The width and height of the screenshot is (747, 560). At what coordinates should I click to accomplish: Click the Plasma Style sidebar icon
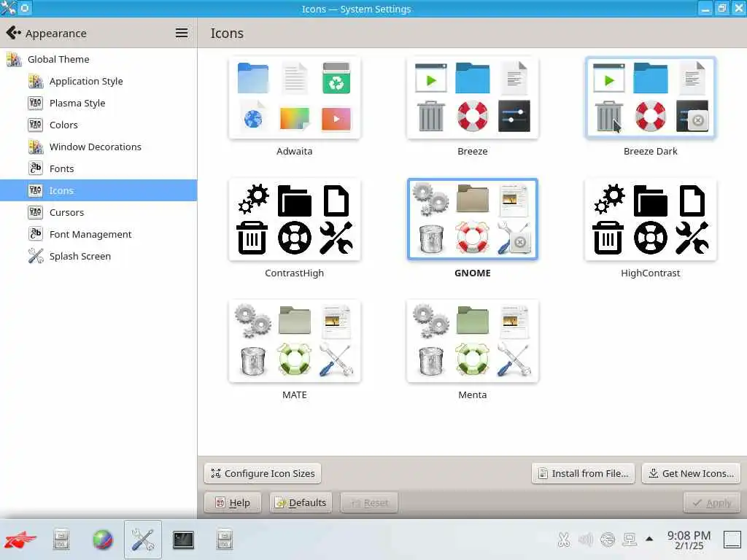tap(36, 104)
